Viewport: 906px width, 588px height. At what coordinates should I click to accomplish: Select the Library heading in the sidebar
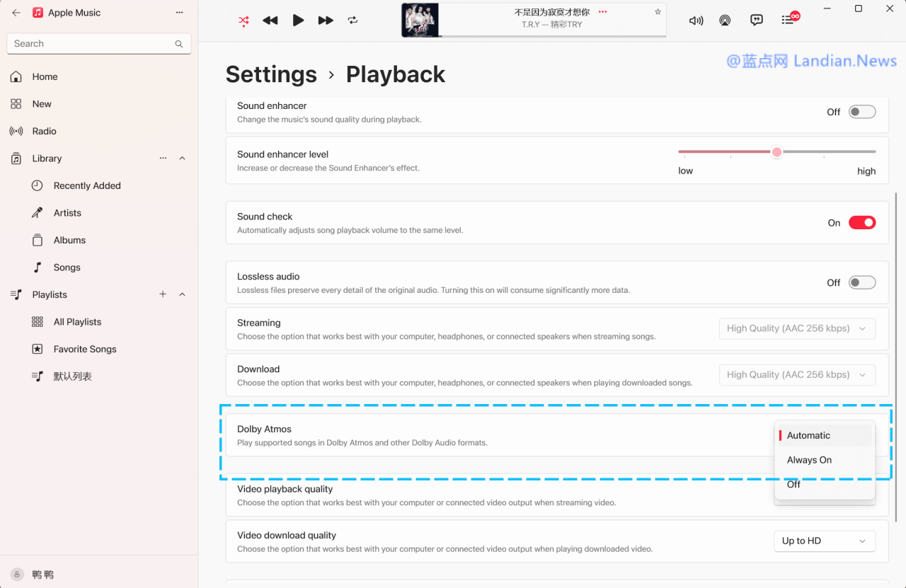point(47,158)
